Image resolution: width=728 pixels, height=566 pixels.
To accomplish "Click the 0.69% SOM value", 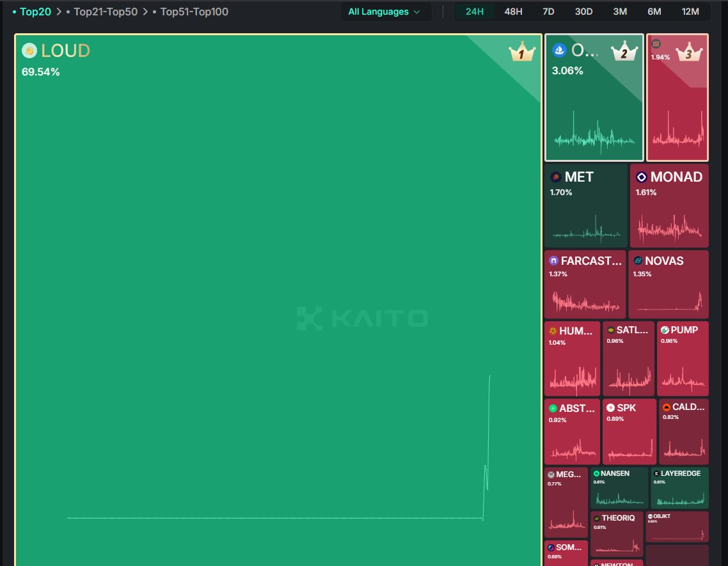I will pos(555,556).
